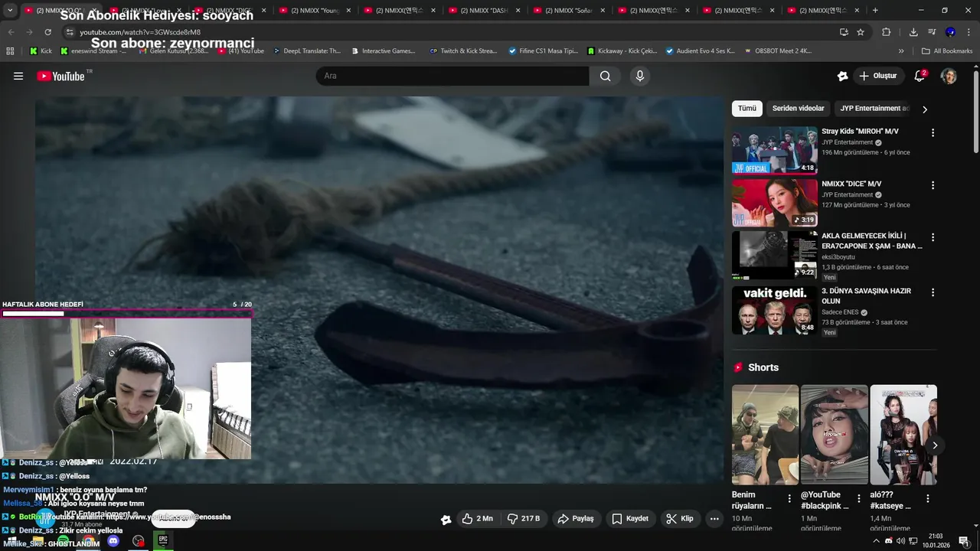Open the apps grid icon in bookmarks bar
This screenshot has height=551, width=980.
(10, 51)
